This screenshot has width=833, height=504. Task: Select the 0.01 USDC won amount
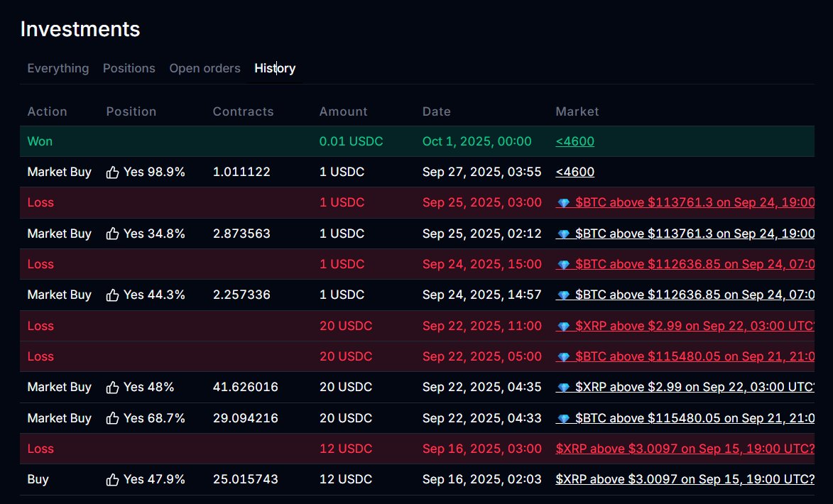(x=351, y=141)
